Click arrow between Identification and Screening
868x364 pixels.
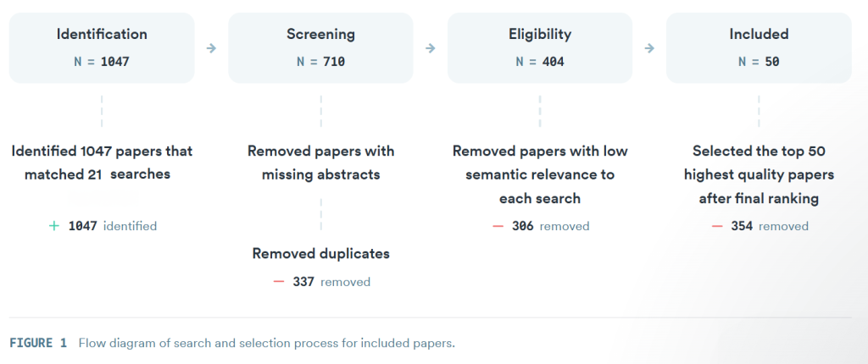(x=211, y=48)
